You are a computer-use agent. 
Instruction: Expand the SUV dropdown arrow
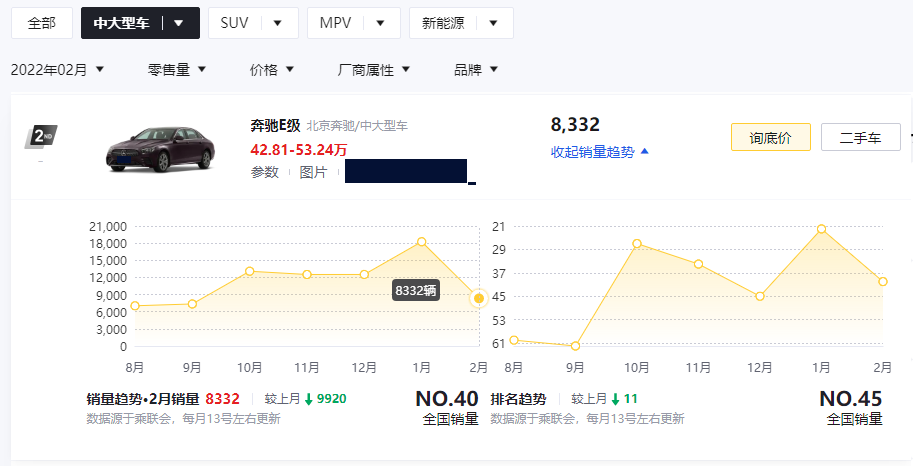[x=278, y=23]
